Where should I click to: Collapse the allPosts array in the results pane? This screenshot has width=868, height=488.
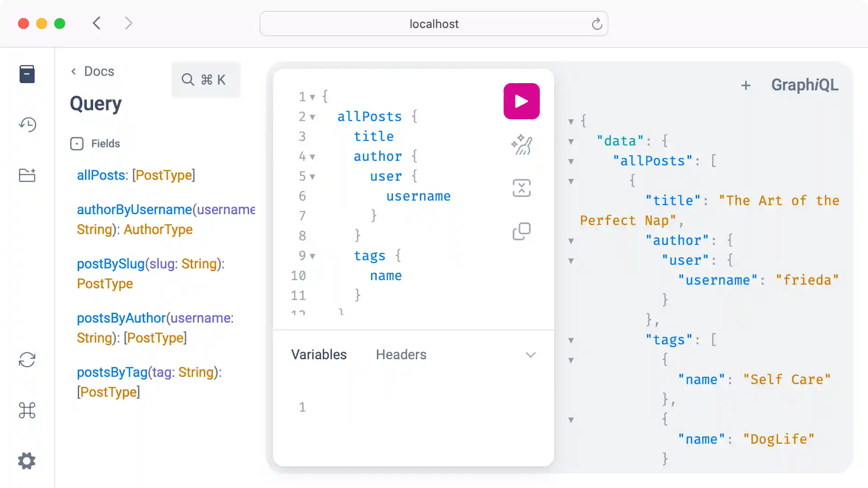571,161
